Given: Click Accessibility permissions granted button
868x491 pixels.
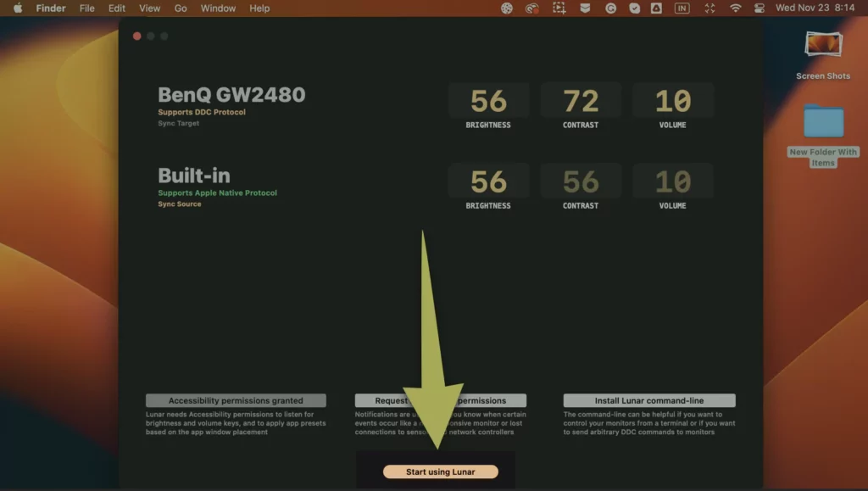Looking at the screenshot, I should coord(236,400).
